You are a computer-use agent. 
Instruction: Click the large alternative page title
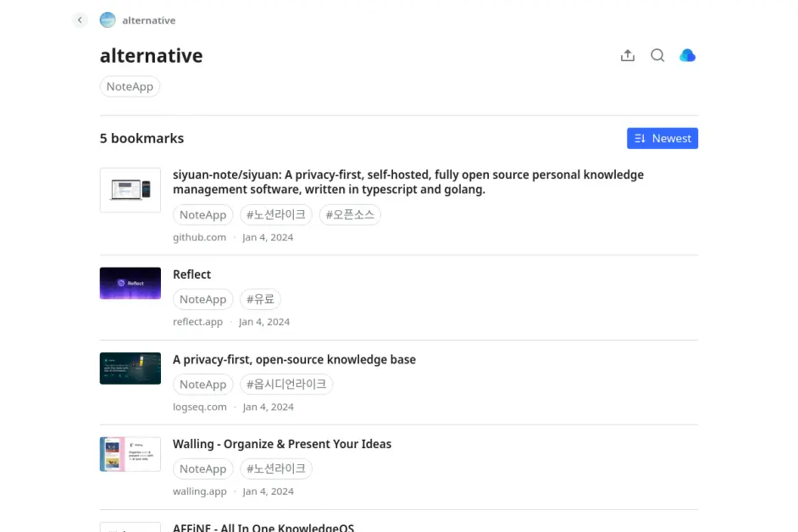[151, 56]
